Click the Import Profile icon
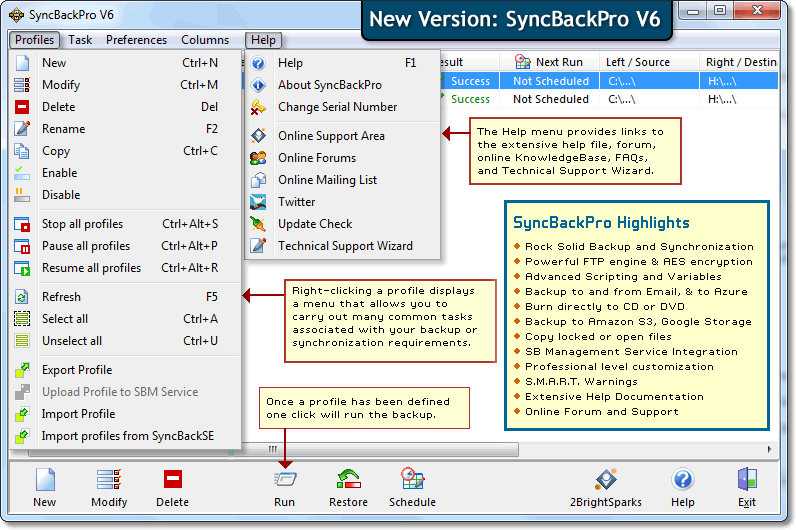Image resolution: width=796 pixels, height=530 pixels. 22,414
